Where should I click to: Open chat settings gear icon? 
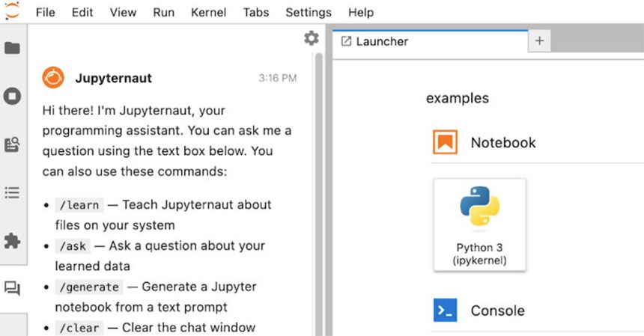[x=312, y=39]
